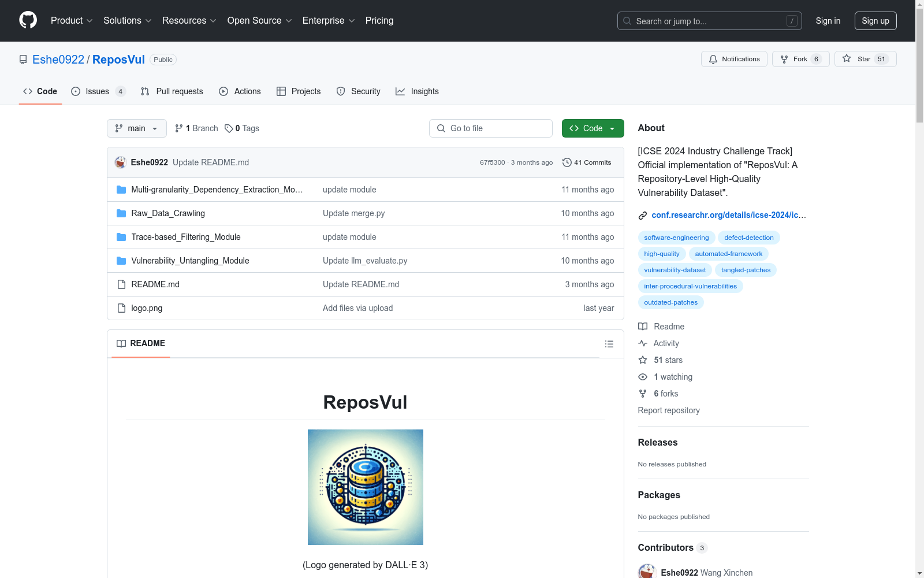Select the outdated-patches topic tag
The image size is (924, 578).
(670, 302)
